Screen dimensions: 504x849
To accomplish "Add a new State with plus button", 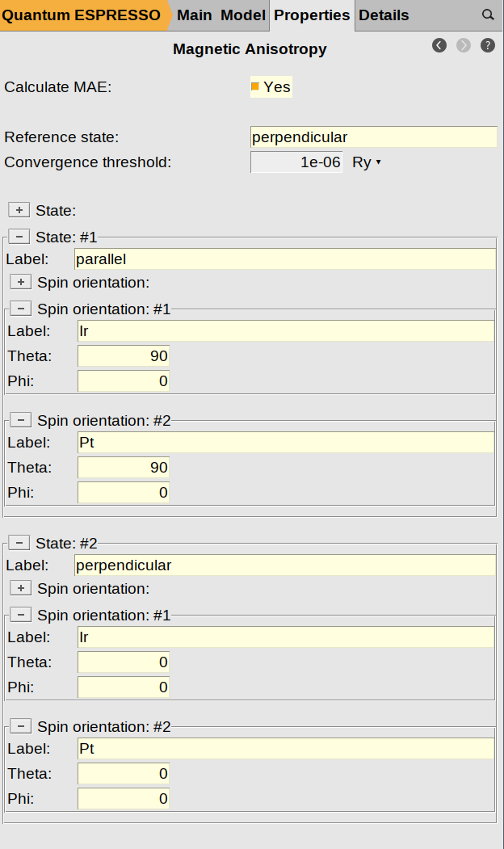I will pyautogui.click(x=19, y=210).
